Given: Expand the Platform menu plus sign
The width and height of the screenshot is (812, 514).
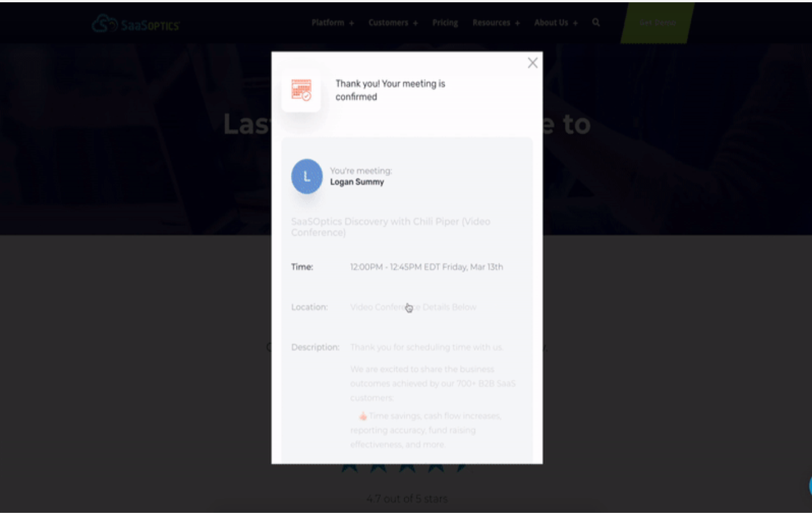Looking at the screenshot, I should 352,23.
